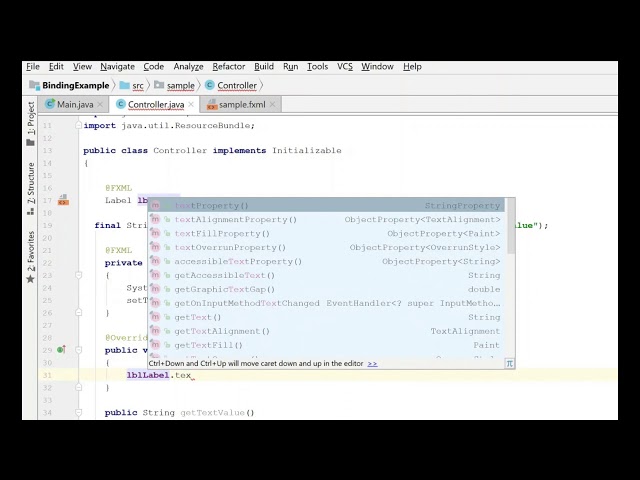The width and height of the screenshot is (640, 480).
Task: Collapse getTextValue fold on line 34
Action: tap(78, 412)
